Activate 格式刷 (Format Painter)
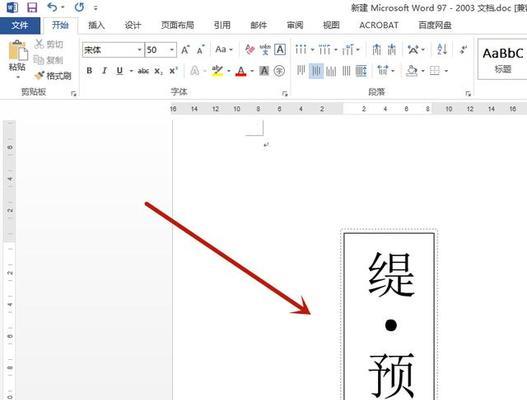The width and height of the screenshot is (527, 400). [53, 76]
